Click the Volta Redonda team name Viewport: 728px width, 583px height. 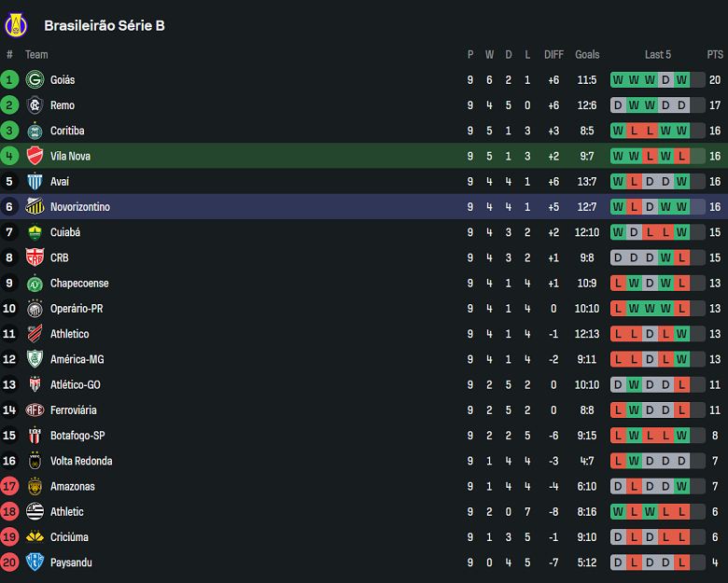click(81, 461)
